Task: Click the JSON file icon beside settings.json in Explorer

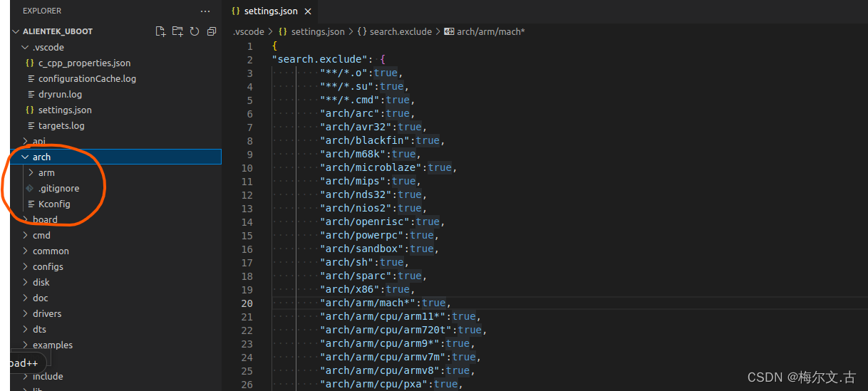Action: click(30, 110)
